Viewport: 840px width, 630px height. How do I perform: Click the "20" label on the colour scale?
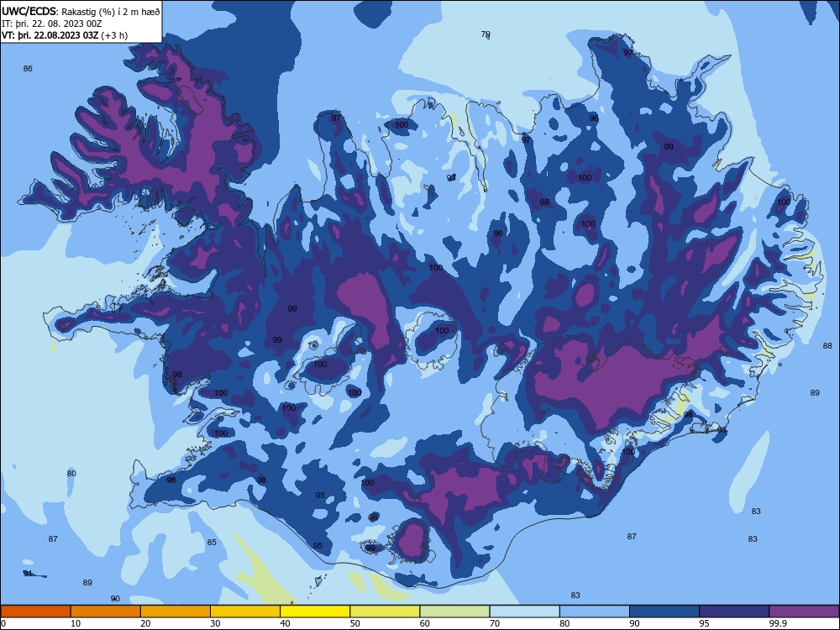coord(145,623)
